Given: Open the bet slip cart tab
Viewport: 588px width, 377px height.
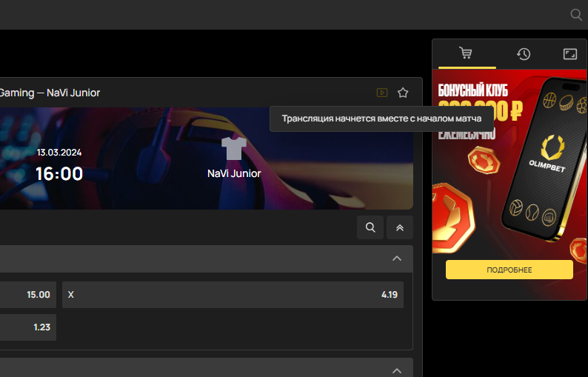Looking at the screenshot, I should (466, 53).
